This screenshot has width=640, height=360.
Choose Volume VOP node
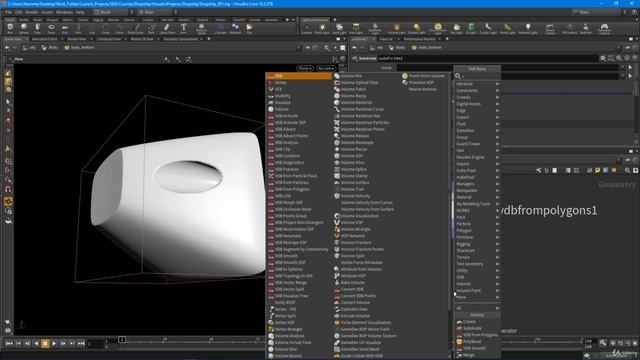coord(351,222)
